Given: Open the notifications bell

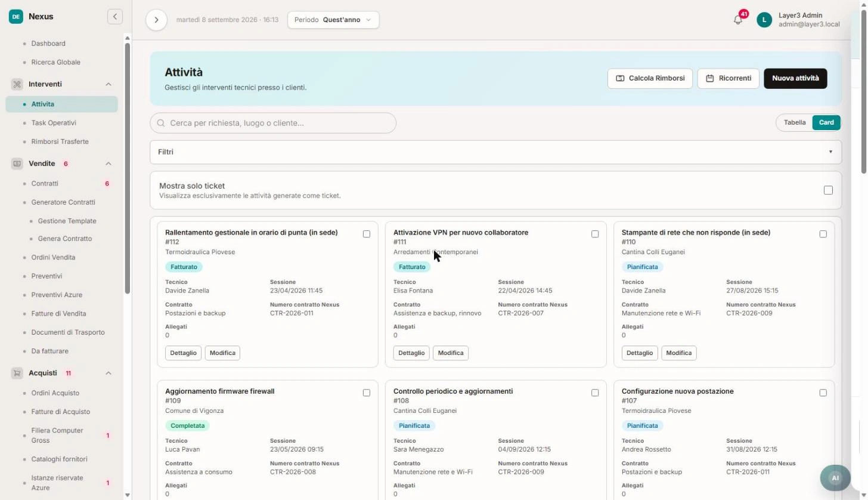Looking at the screenshot, I should (738, 20).
